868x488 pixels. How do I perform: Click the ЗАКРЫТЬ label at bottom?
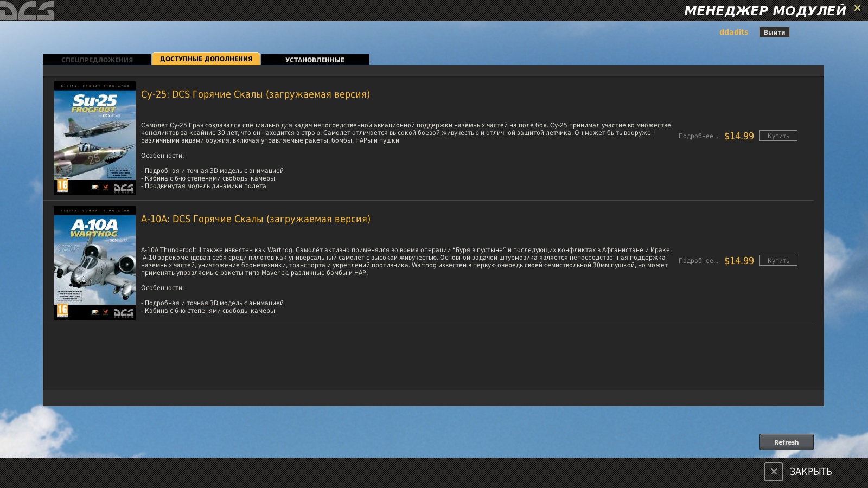pyautogui.click(x=810, y=472)
